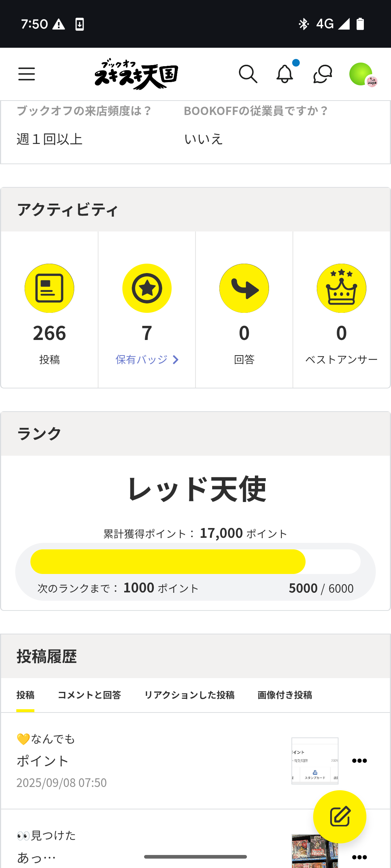Select the 画像付き投稿 tab
The image size is (391, 868).
click(x=285, y=695)
